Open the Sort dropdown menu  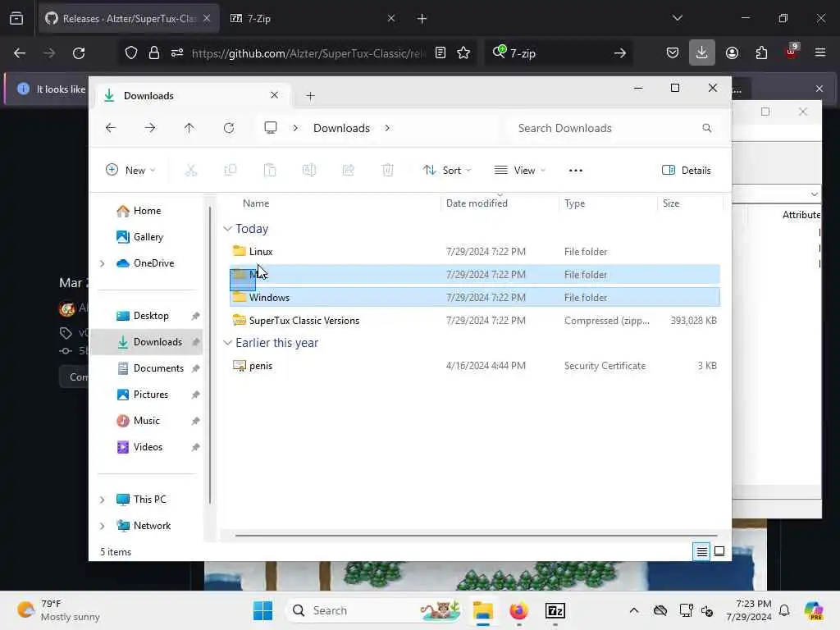(447, 171)
